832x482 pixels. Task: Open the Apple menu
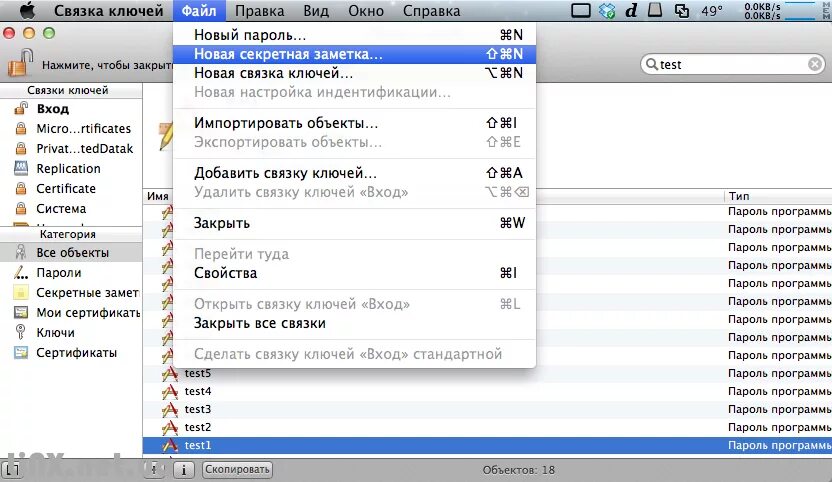coord(28,11)
